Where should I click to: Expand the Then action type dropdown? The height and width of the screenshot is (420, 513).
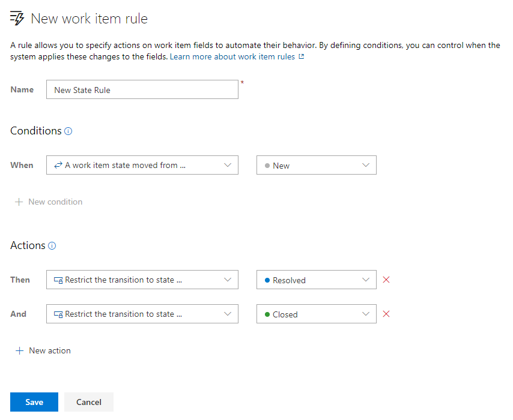click(x=142, y=280)
